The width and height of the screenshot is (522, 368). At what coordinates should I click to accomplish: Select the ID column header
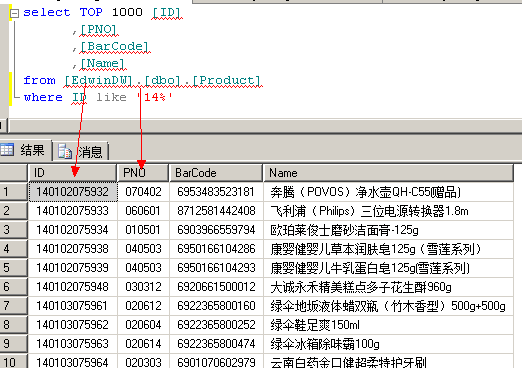click(73, 173)
